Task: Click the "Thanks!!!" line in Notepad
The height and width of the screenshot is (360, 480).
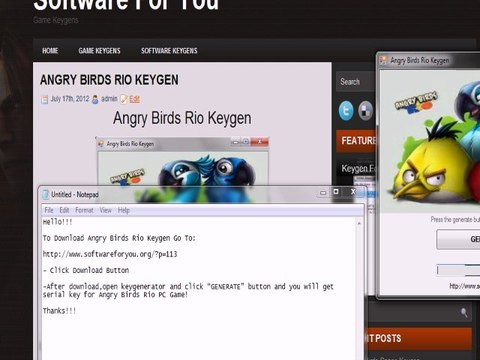Action: pyautogui.click(x=59, y=311)
